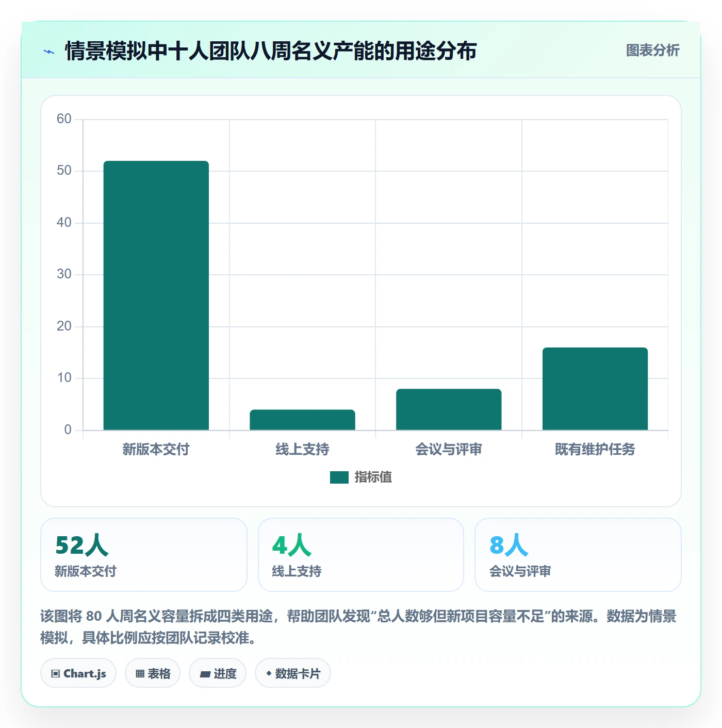Select the 新版本交付 bar in chart
Viewport: 722px width, 728px height.
tap(156, 295)
